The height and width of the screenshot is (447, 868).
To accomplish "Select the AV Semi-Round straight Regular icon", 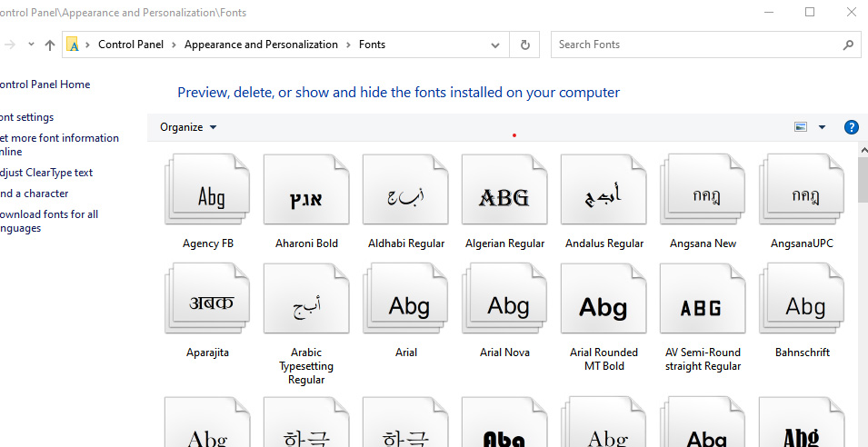I will [x=703, y=298].
